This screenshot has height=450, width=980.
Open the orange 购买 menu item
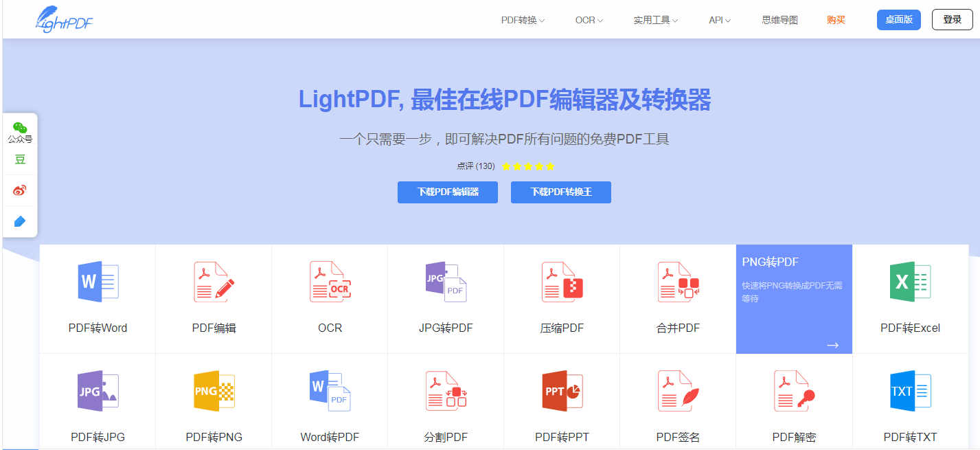tap(836, 20)
